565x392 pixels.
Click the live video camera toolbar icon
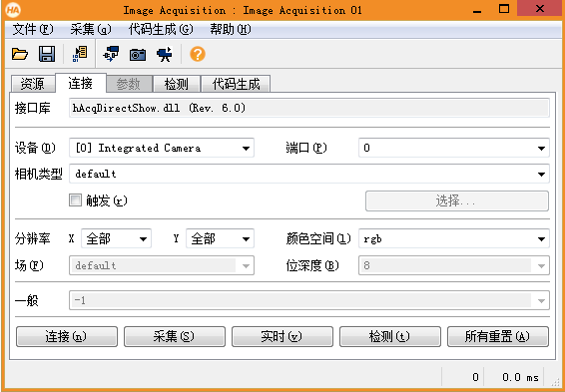pyautogui.click(x=165, y=54)
